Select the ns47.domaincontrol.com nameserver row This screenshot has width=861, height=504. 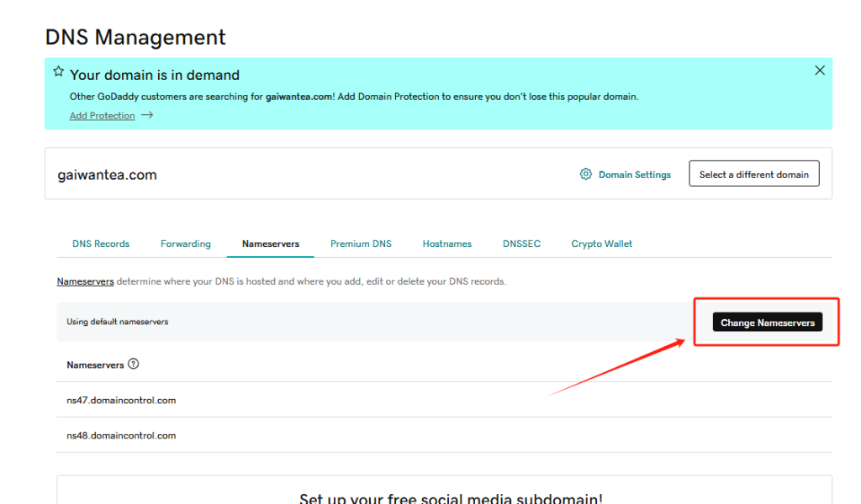[121, 401]
